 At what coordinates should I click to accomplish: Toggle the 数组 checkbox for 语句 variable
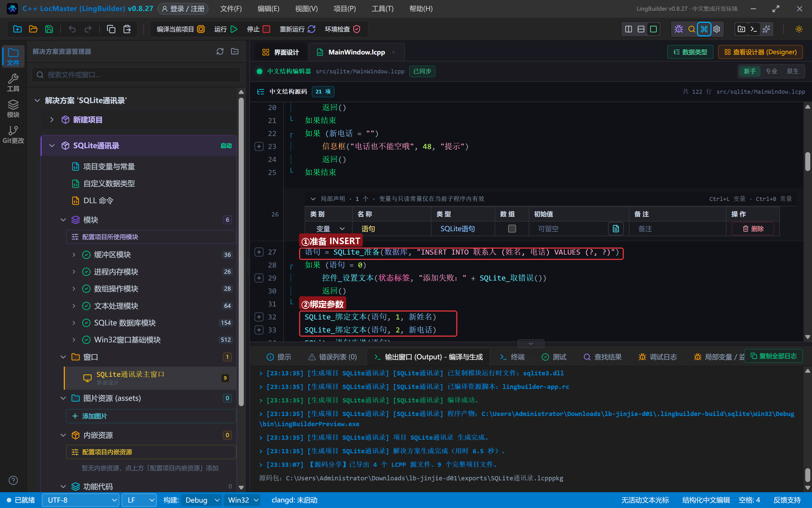[512, 229]
